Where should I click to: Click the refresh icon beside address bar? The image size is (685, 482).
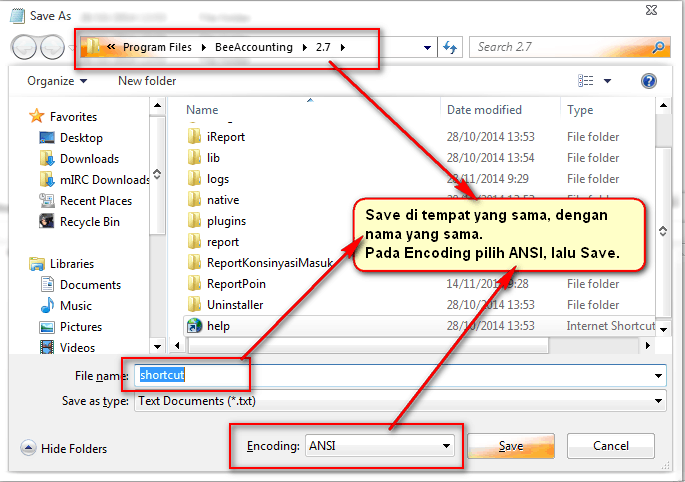451,47
